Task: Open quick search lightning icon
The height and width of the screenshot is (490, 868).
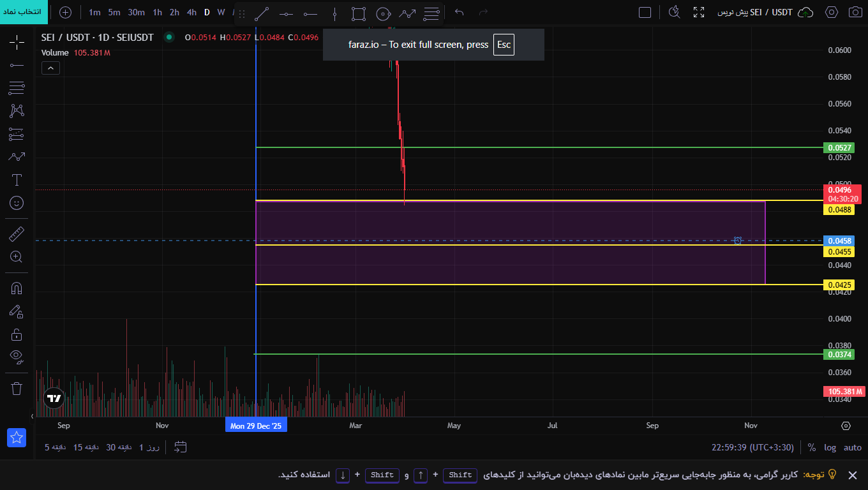Action: (675, 12)
